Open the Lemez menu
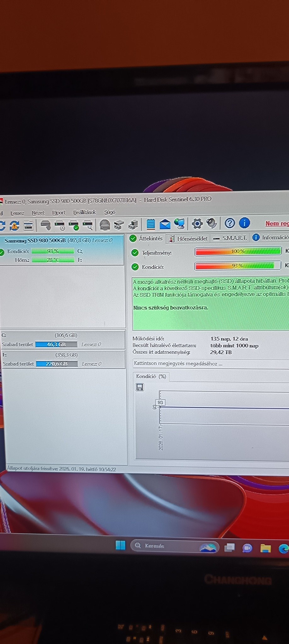The height and width of the screenshot is (644, 289). (17, 213)
